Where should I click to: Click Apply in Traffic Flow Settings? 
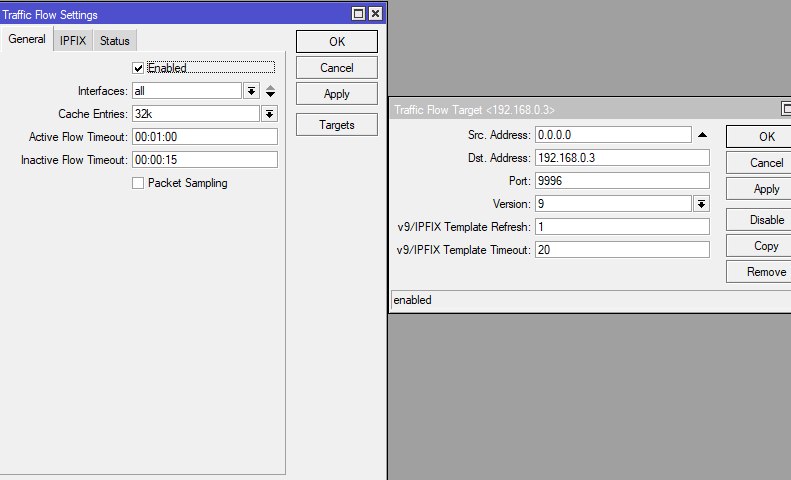click(336, 94)
